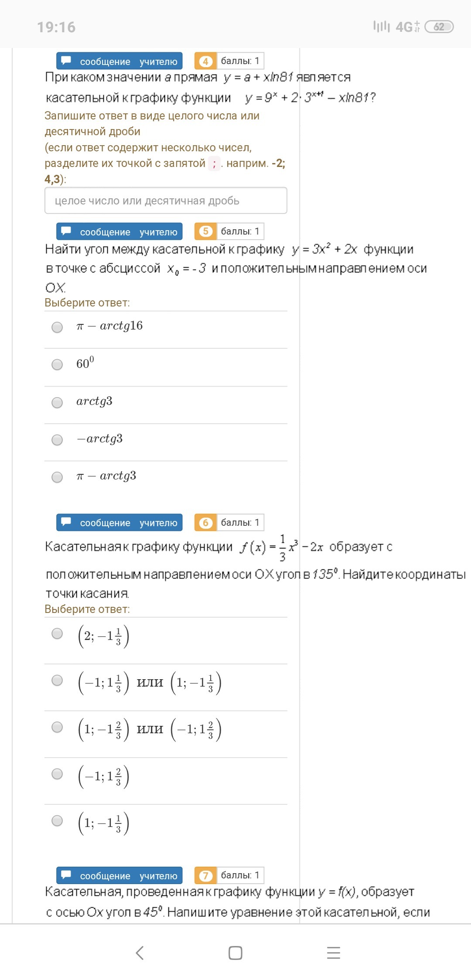Pick the −arctg3 radio option
This screenshot has width=471, height=980.
pos(57,440)
